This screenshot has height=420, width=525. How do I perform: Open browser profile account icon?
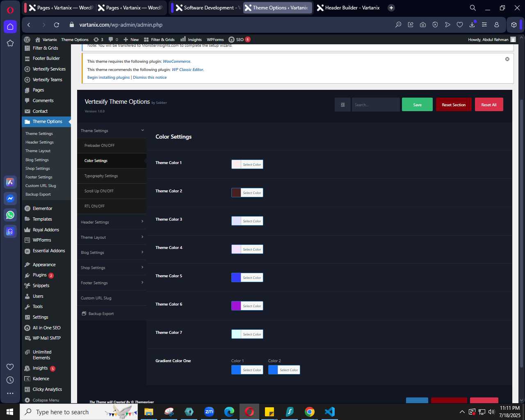click(x=497, y=25)
